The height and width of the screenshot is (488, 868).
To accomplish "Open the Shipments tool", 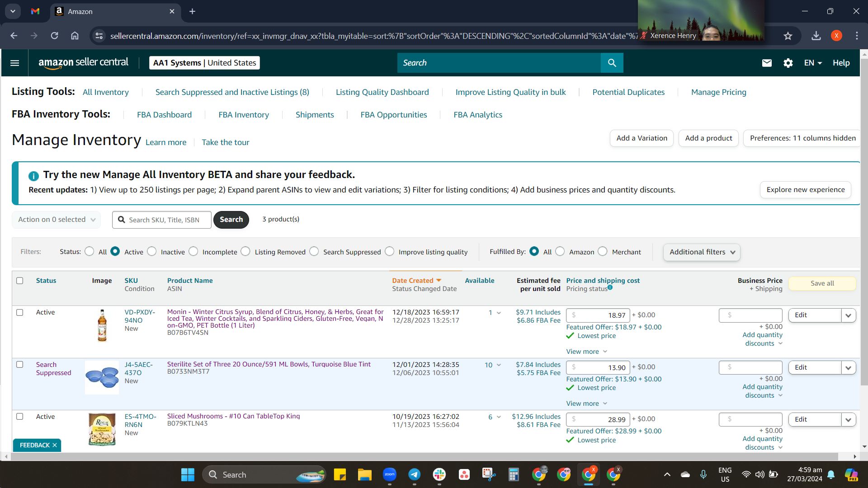I will click(x=315, y=115).
